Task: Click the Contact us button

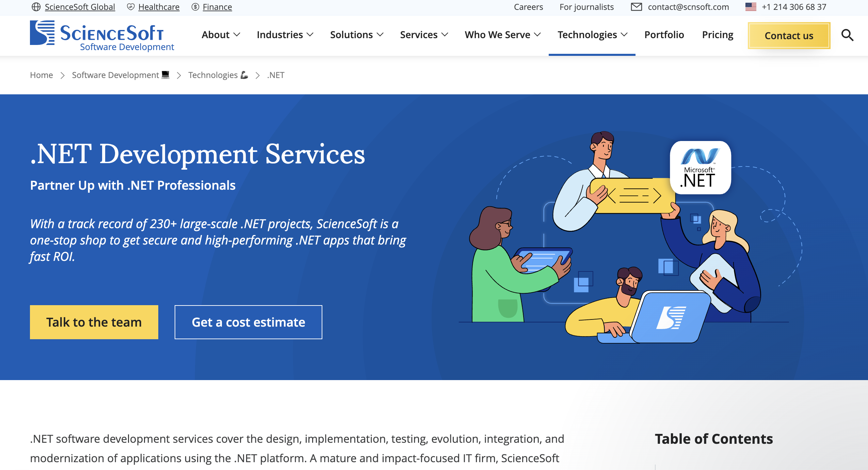Action: pyautogui.click(x=789, y=35)
